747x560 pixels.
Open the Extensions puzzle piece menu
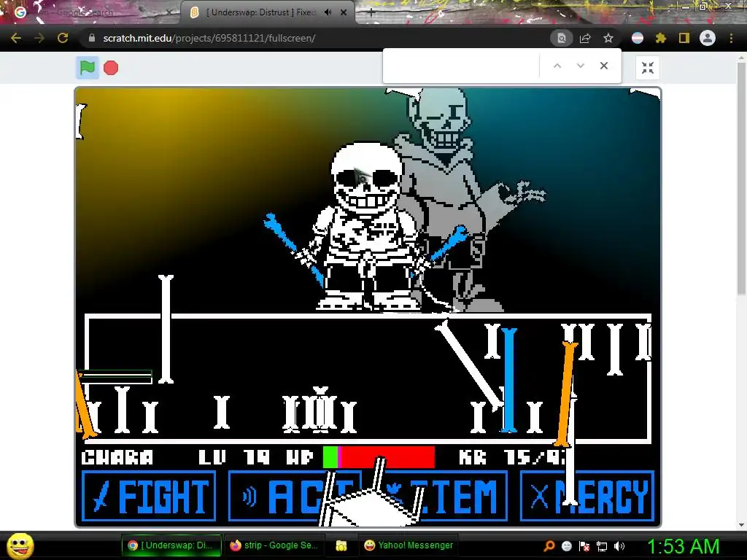[x=661, y=38]
